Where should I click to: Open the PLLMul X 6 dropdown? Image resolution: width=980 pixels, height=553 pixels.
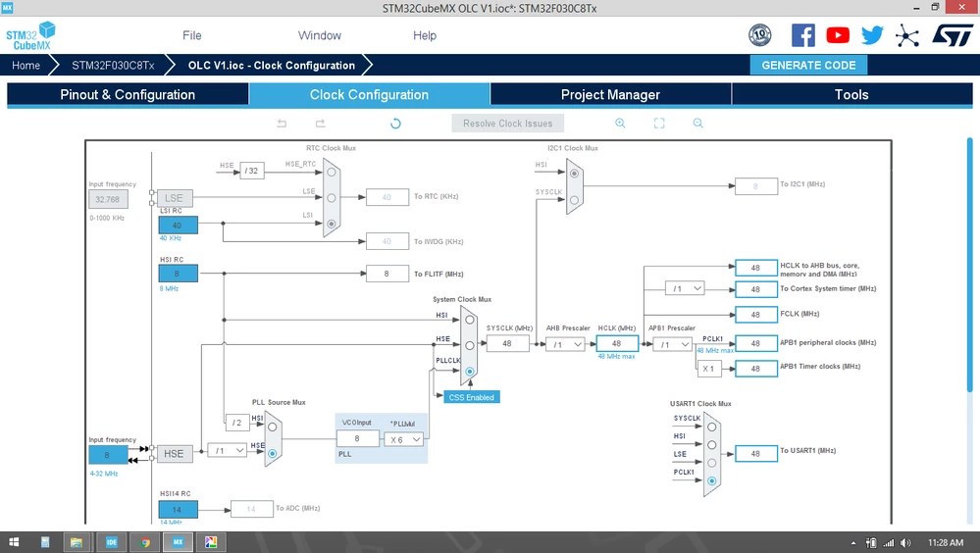(x=404, y=439)
